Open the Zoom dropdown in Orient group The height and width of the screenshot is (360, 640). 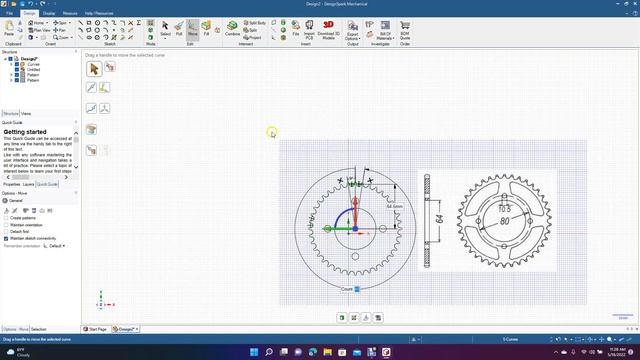pyautogui.click(x=71, y=38)
